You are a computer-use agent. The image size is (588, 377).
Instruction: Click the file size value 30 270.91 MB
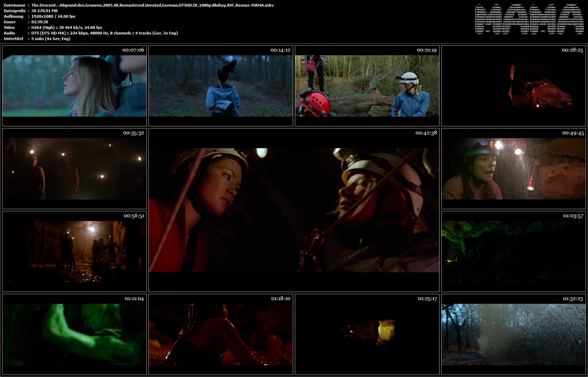tap(44, 11)
